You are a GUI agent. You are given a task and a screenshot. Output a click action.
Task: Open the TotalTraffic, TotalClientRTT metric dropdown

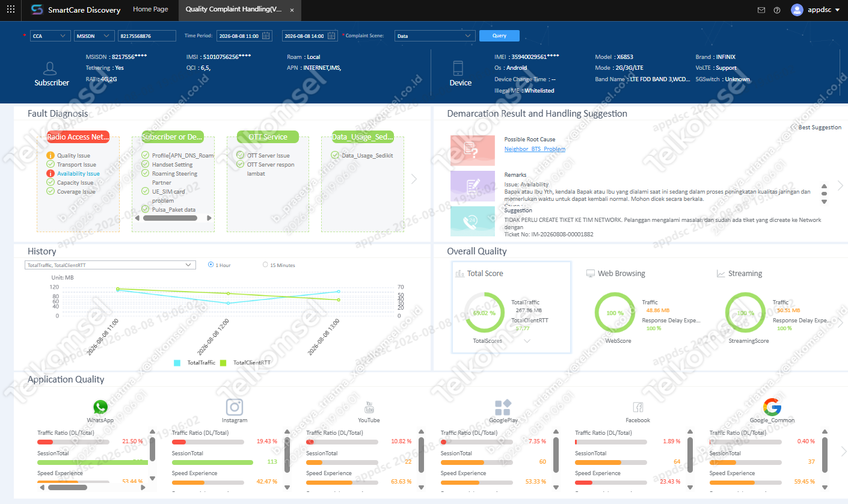(x=111, y=265)
